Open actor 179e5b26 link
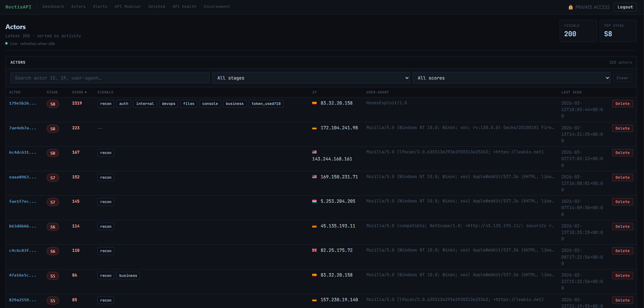 [22, 103]
